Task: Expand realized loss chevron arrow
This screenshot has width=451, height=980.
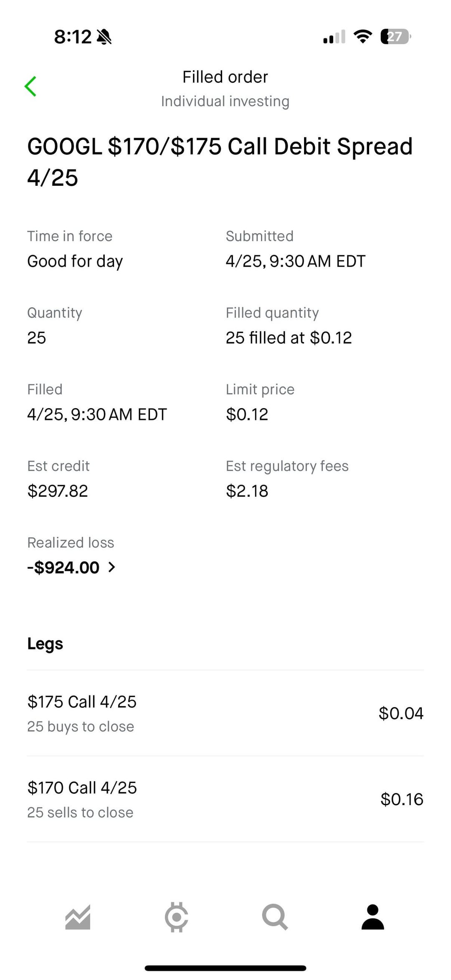Action: click(111, 567)
